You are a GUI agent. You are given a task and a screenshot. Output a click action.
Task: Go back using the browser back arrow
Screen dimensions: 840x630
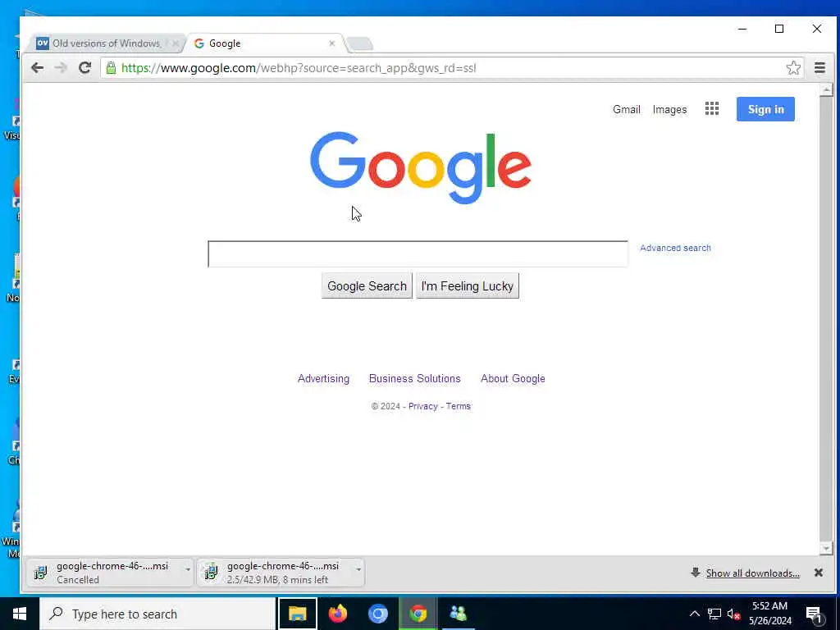[37, 68]
